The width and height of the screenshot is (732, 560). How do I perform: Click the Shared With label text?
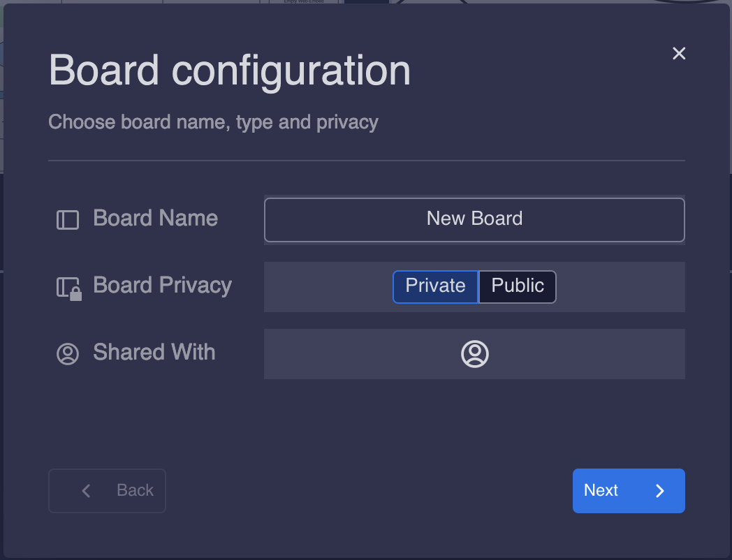[154, 352]
